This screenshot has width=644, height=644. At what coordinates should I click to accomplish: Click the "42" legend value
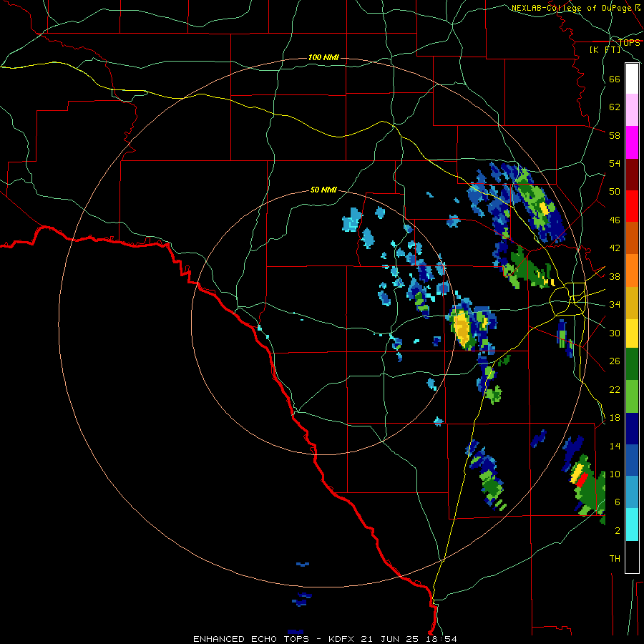615,248
